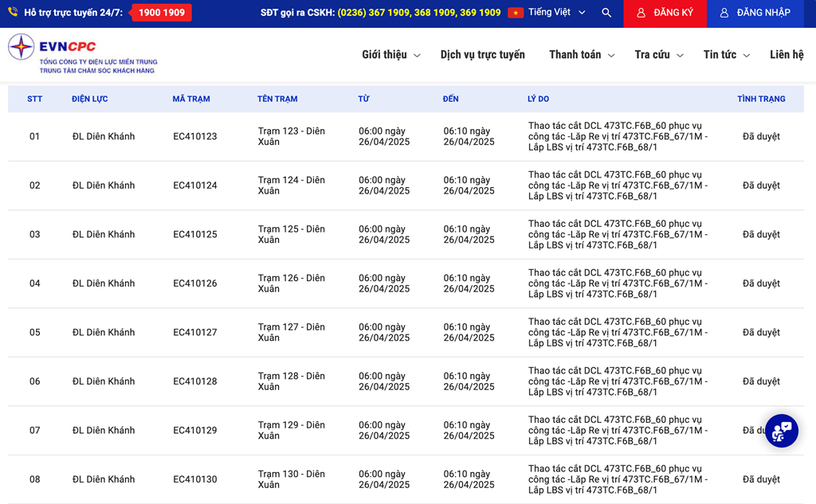Viewport: 816px width, 504px height.
Task: Click the TỪ column header
Action: pos(363,99)
